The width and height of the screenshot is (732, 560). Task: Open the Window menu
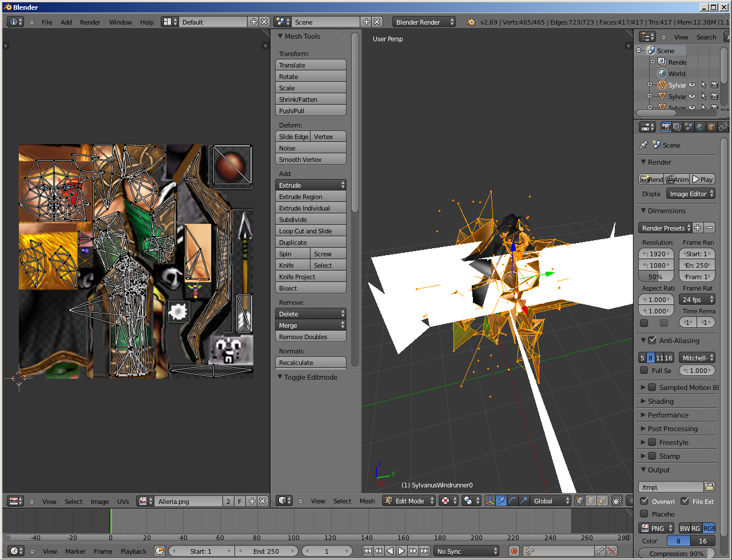(120, 22)
